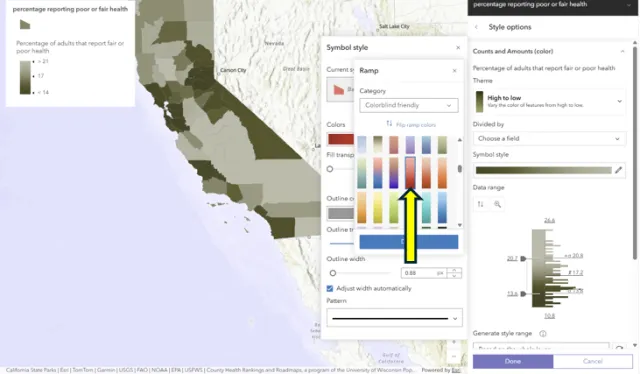Click the refresh icon next to the style range

pos(620,347)
